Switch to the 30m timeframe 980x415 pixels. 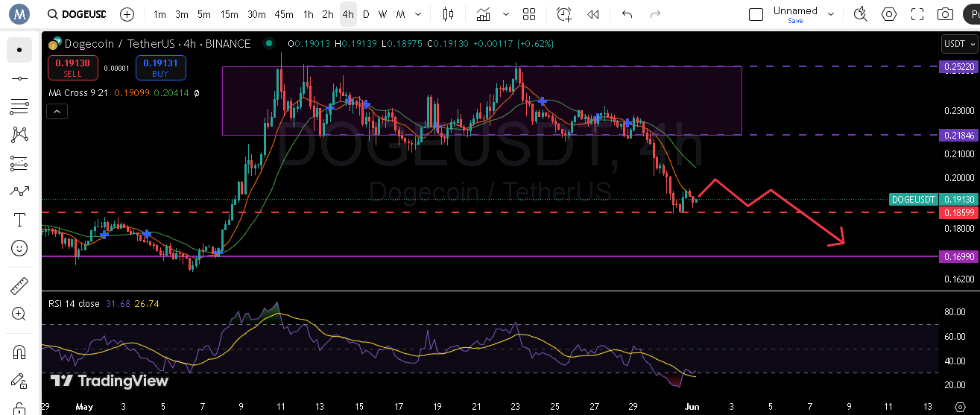click(x=256, y=14)
